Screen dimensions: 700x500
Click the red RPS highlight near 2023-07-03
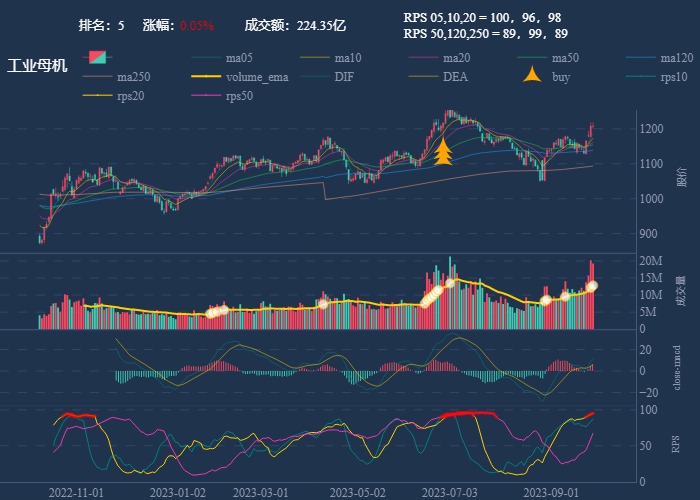click(x=468, y=413)
